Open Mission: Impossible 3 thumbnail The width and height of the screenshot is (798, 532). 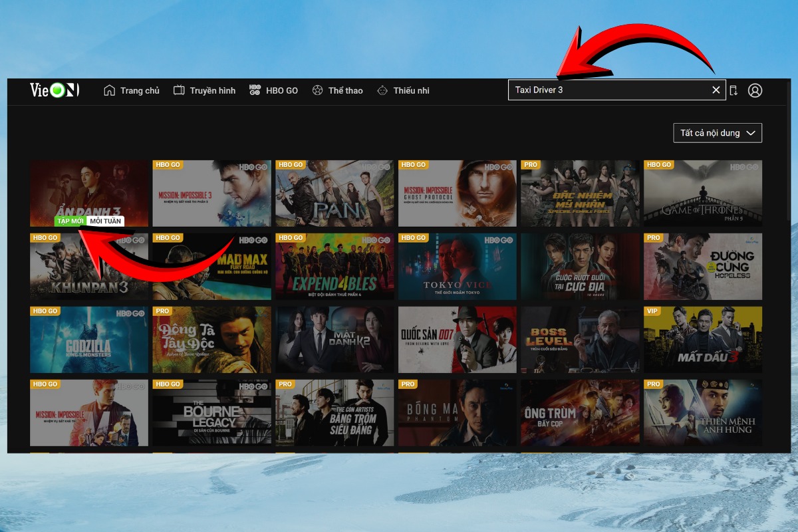tap(211, 193)
